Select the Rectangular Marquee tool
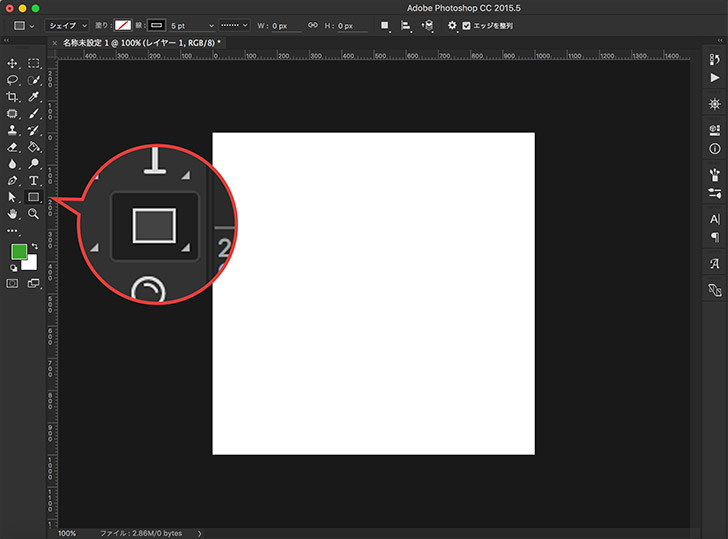This screenshot has height=539, width=728. pyautogui.click(x=33, y=63)
